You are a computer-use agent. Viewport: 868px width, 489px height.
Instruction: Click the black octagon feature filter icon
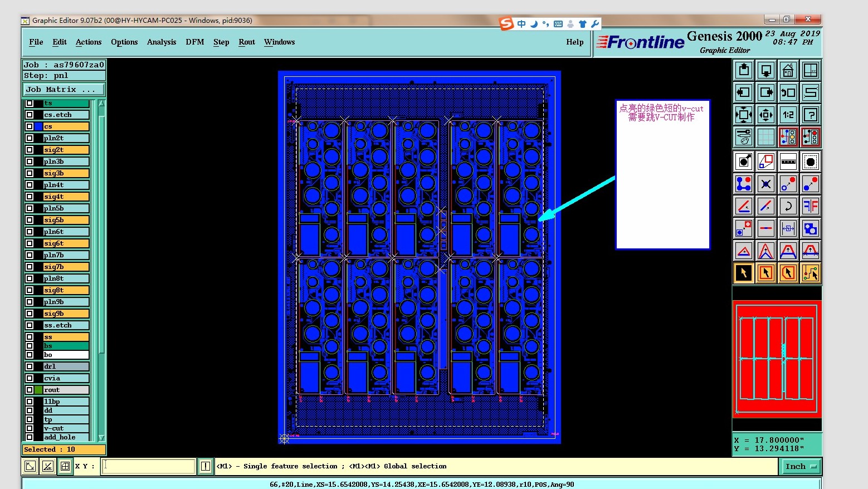pyautogui.click(x=811, y=162)
